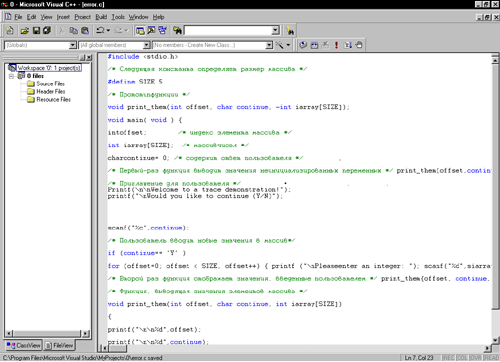Switch to the FileView tab
The width and height of the screenshot is (500, 362).
pyautogui.click(x=59, y=346)
